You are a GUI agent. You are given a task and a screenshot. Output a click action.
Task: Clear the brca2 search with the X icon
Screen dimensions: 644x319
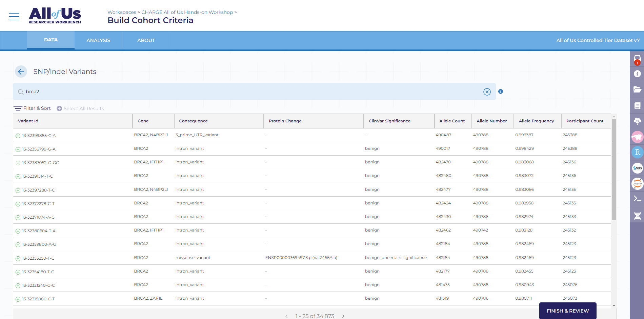click(487, 92)
